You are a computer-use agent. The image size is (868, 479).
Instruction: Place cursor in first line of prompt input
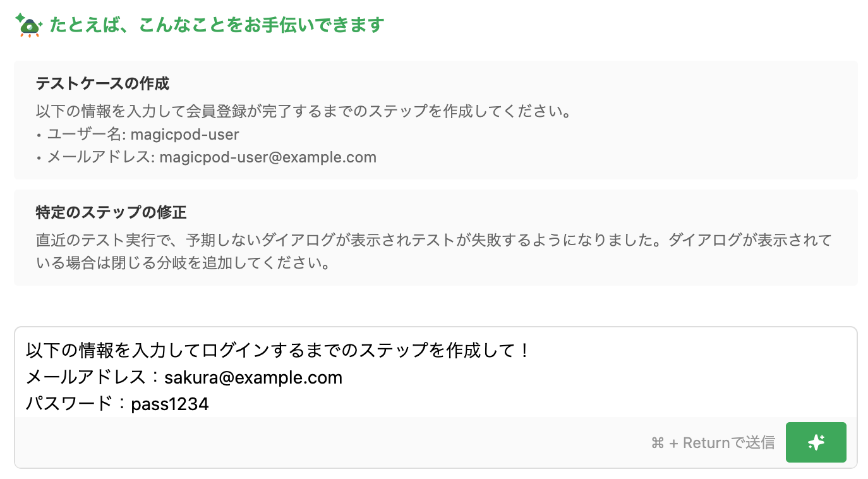(x=278, y=350)
